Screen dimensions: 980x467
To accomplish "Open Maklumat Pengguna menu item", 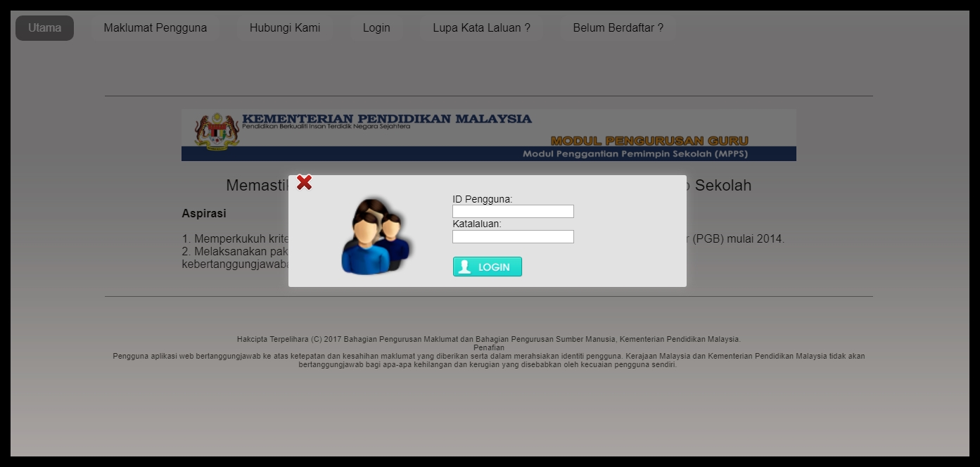I will coord(155,28).
